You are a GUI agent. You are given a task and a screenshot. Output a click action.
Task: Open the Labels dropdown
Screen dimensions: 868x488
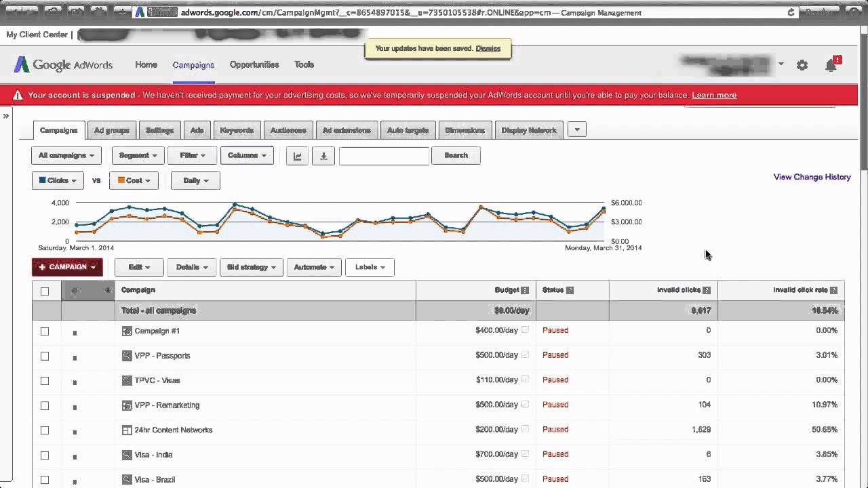(370, 267)
